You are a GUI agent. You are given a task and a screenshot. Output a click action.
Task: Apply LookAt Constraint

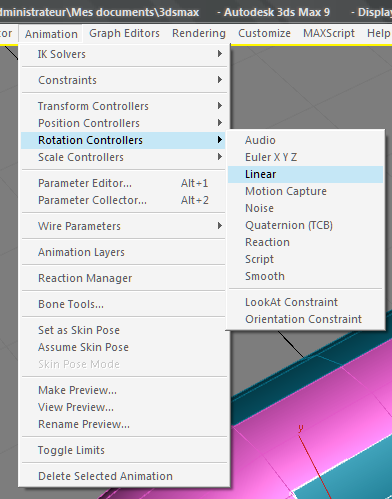point(305,302)
